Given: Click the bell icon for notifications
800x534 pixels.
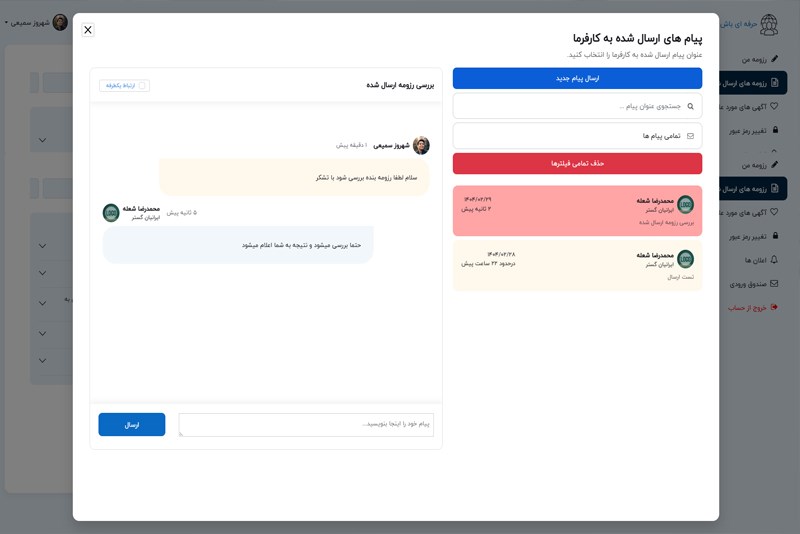Looking at the screenshot, I should tap(774, 260).
